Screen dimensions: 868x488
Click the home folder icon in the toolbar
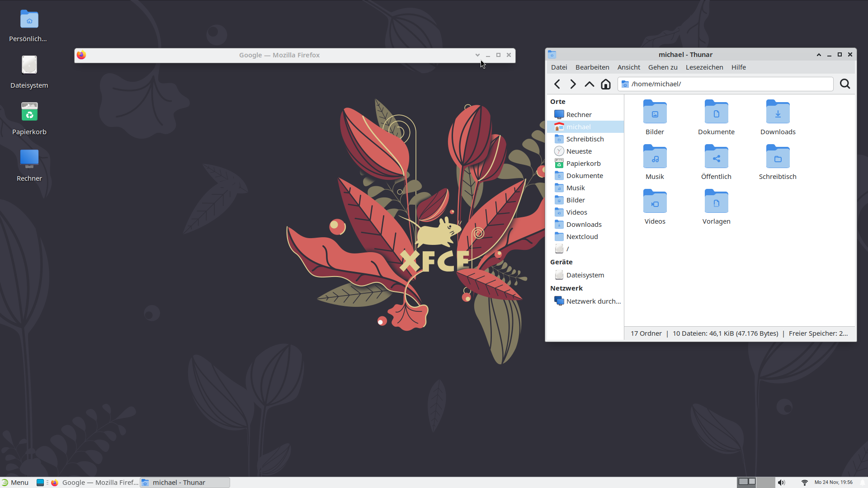(x=605, y=84)
